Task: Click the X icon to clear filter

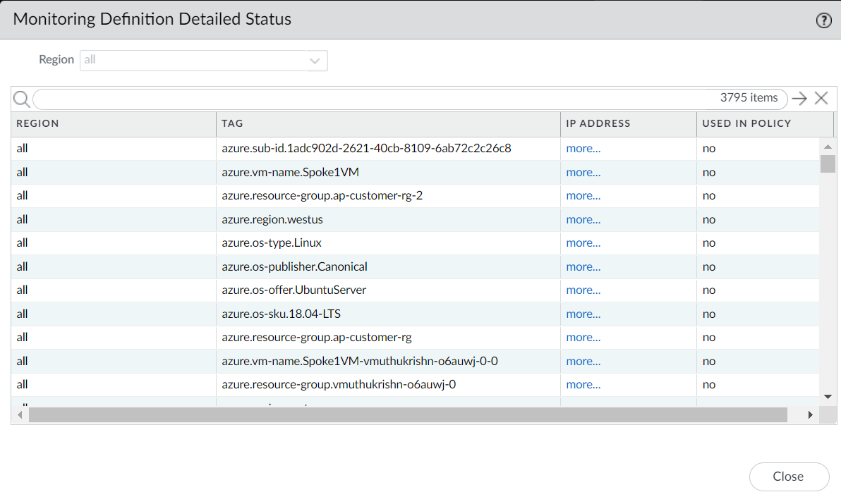Action: [821, 99]
